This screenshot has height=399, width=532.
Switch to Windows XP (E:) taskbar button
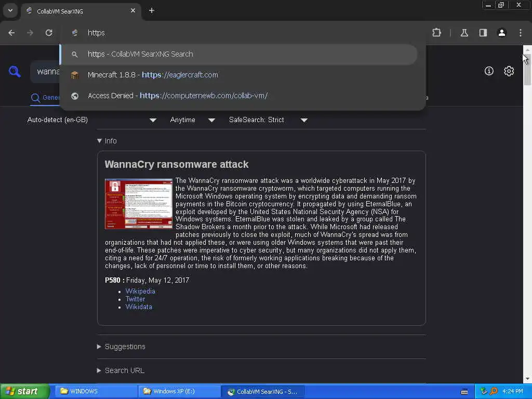click(179, 391)
